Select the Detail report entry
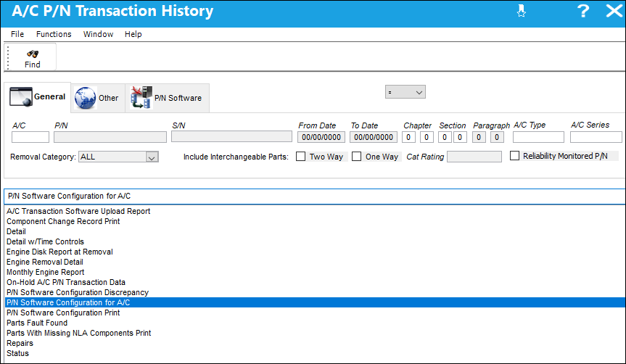The width and height of the screenshot is (626, 364). [16, 231]
